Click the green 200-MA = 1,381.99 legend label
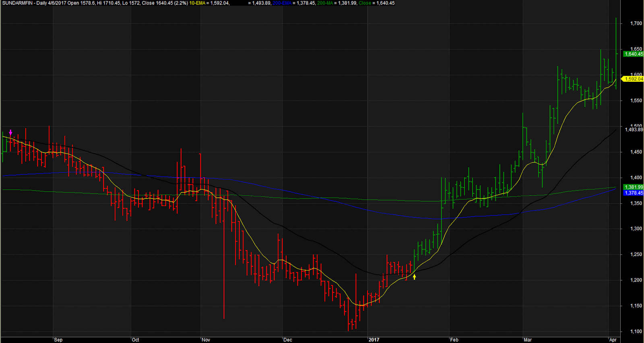This screenshot has width=644, height=343. [337, 3]
